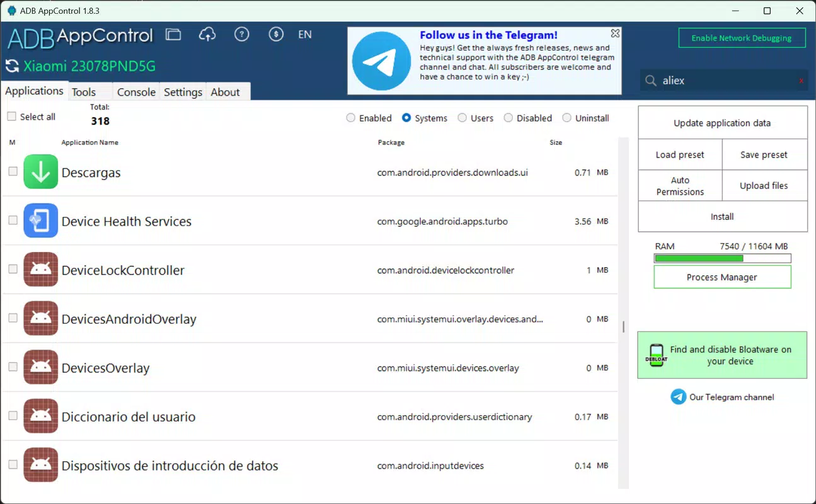This screenshot has height=504, width=816.
Task: Click the DevicesAndroidOverlay android icon
Action: click(x=41, y=319)
